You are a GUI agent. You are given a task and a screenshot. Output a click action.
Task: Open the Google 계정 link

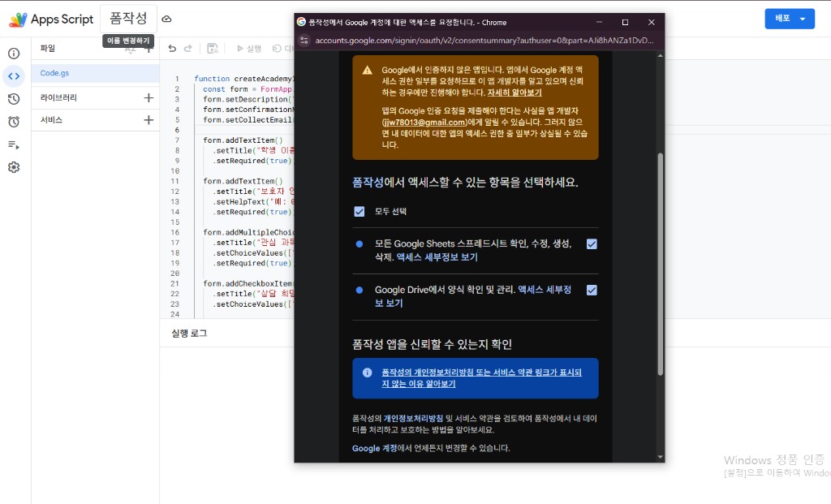tap(374, 448)
